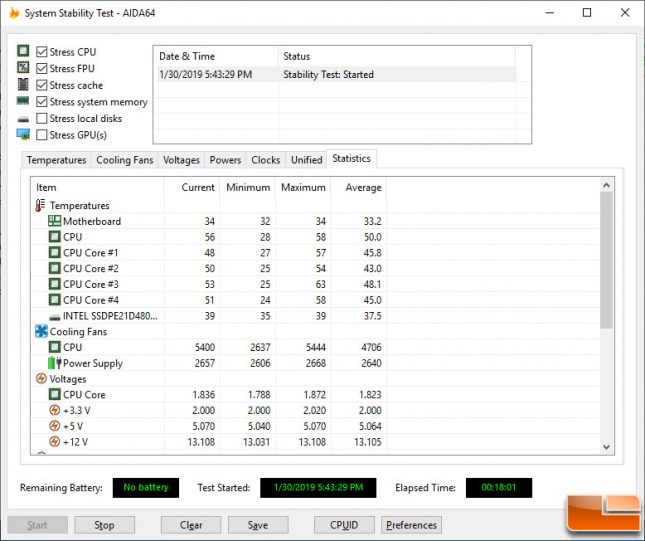Open the CPUID panel button

[x=344, y=525]
